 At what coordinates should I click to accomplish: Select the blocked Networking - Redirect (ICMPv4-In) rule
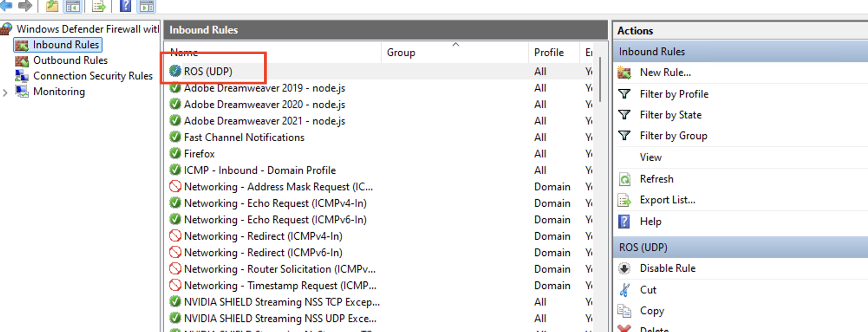pos(263,236)
